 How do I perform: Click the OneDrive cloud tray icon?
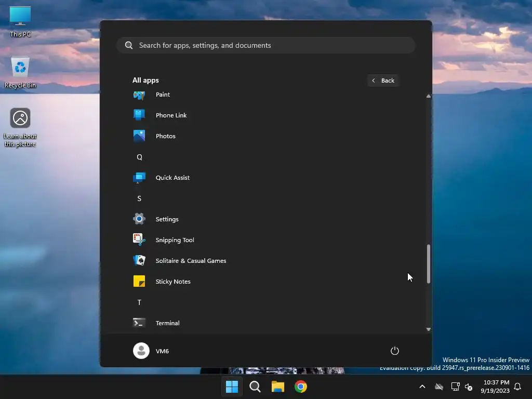439,387
